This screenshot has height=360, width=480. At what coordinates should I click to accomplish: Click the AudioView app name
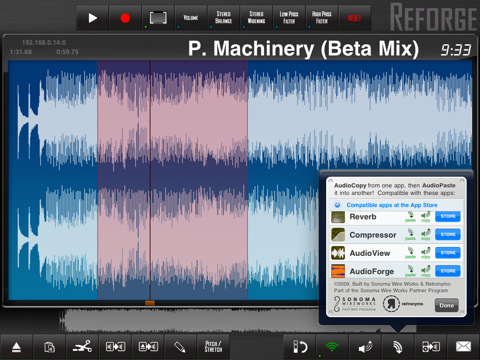pos(370,253)
